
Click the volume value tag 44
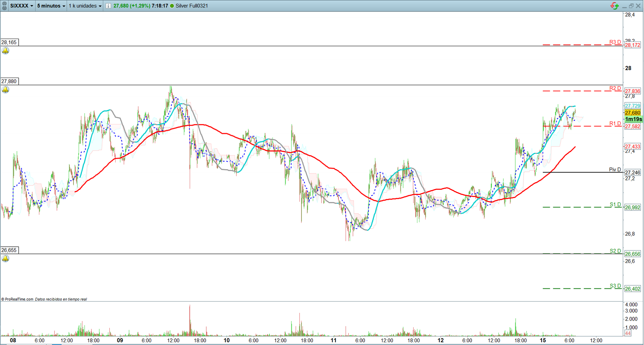click(x=628, y=333)
